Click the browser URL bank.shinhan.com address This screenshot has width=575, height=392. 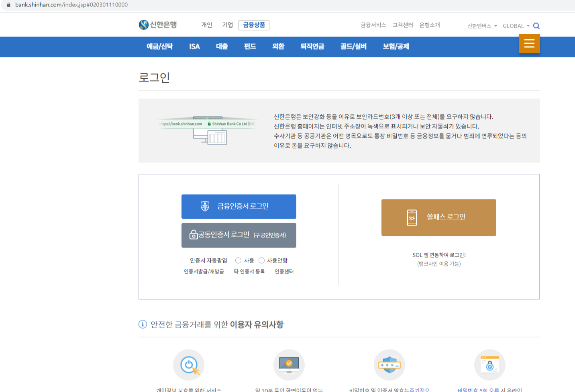coord(71,5)
